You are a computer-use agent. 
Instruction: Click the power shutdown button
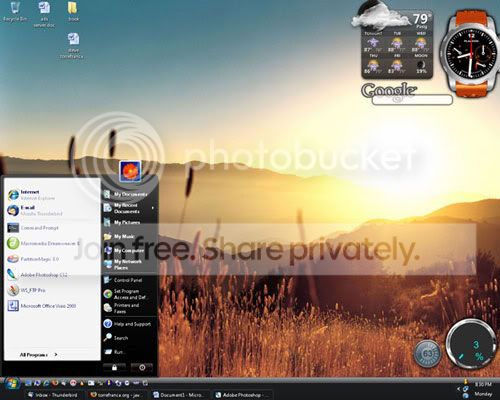tap(142, 368)
